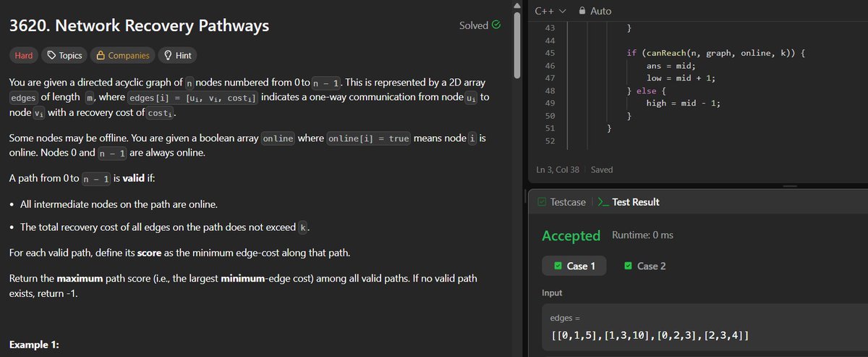Open the Companies button

point(123,55)
